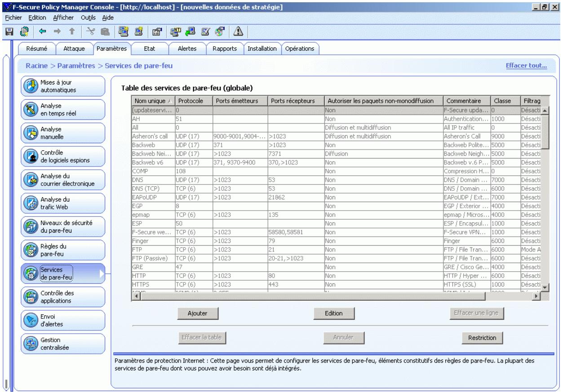Screen dimensions: 563x392
Task: Switch to the Installation tab
Action: [262, 49]
